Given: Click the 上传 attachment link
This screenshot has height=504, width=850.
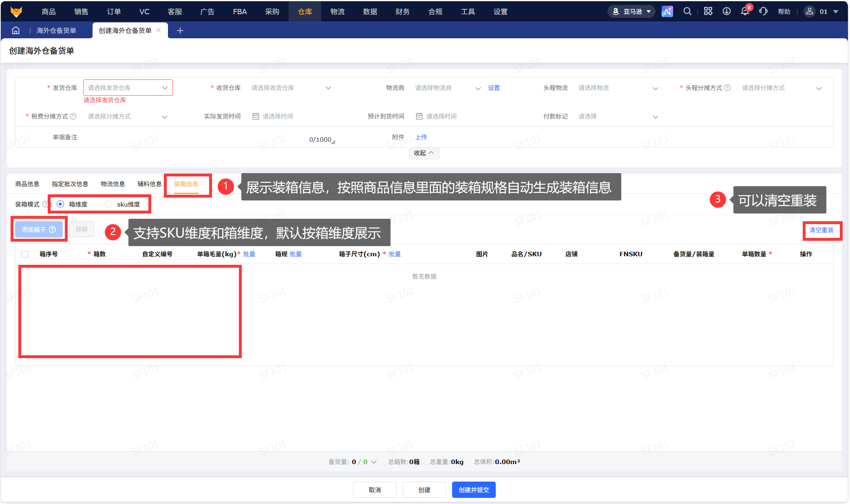Looking at the screenshot, I should pos(421,137).
